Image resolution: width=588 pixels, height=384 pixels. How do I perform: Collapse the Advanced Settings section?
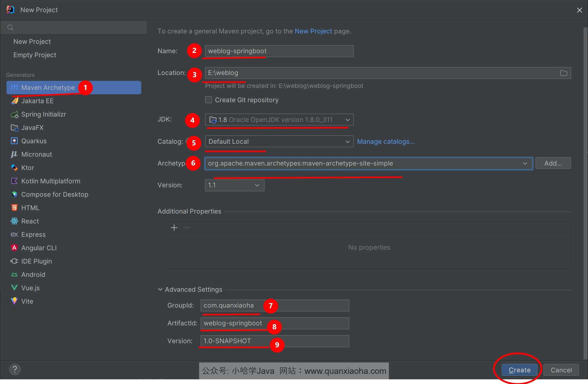pyautogui.click(x=160, y=289)
